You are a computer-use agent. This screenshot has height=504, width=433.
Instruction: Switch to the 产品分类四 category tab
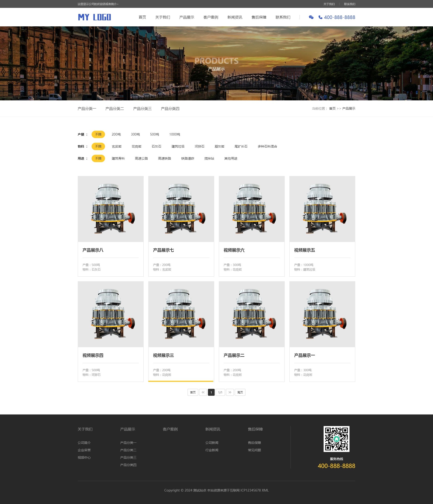170,108
